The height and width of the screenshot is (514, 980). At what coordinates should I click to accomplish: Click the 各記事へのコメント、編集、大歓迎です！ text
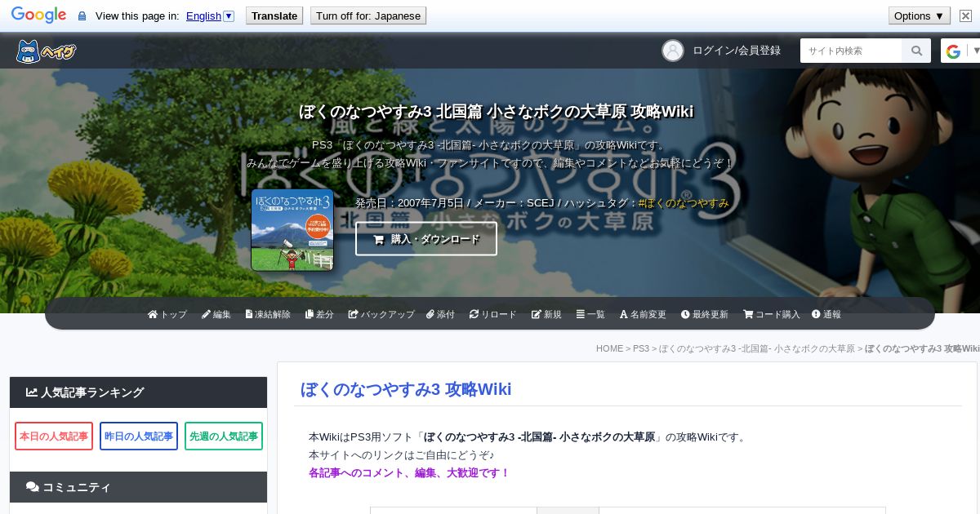tap(409, 473)
